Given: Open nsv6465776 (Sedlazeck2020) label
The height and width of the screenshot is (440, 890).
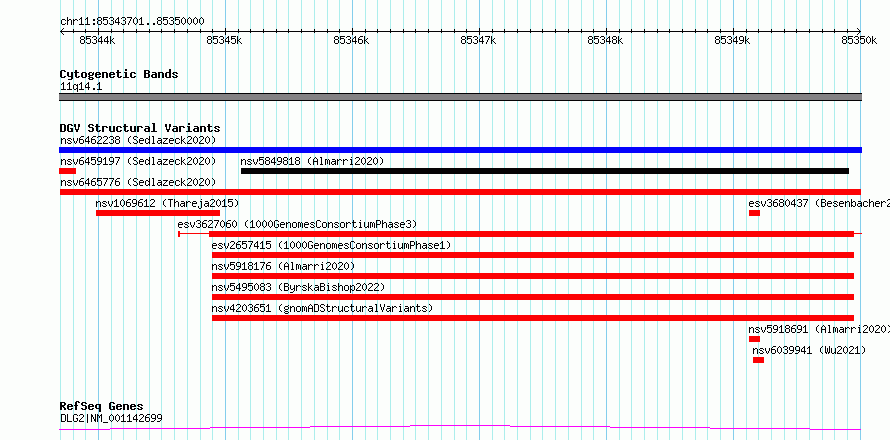Looking at the screenshot, I should tap(138, 182).
